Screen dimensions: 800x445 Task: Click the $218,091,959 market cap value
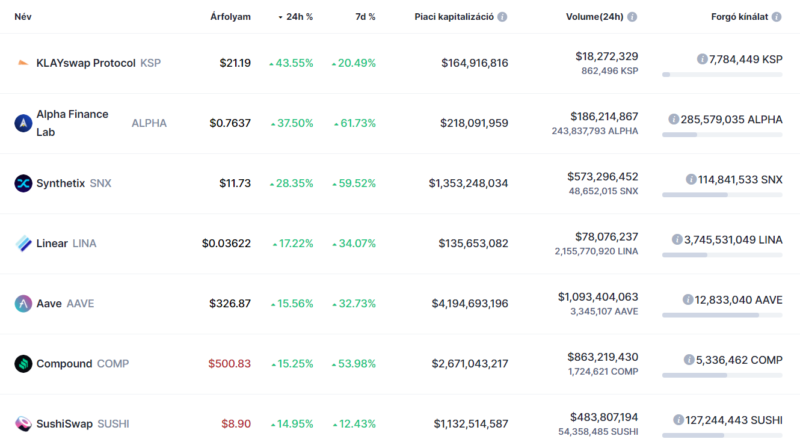(474, 123)
